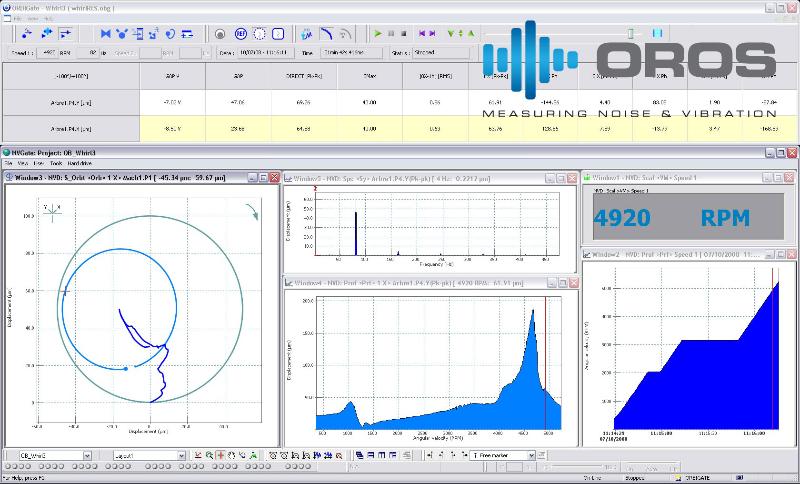The image size is (800, 484).
Task: Open the Hard drive menu in NVGate
Action: (x=80, y=164)
